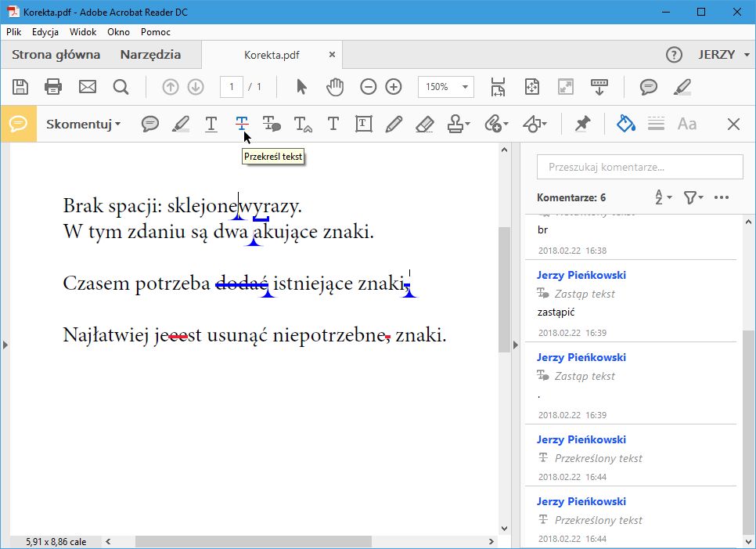Open the fill color picker bucket

click(625, 124)
